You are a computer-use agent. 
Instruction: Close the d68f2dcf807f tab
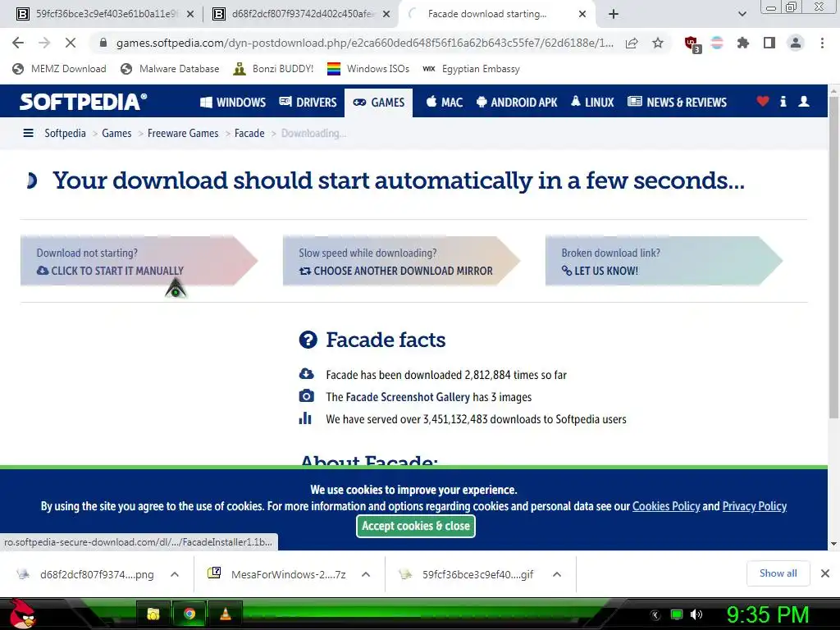point(386,15)
